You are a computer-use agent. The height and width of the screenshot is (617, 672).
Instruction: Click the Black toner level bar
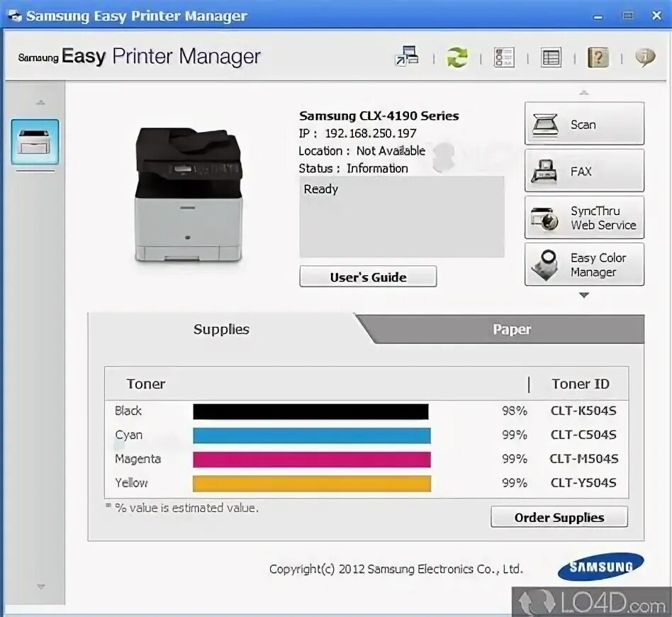pos(310,411)
